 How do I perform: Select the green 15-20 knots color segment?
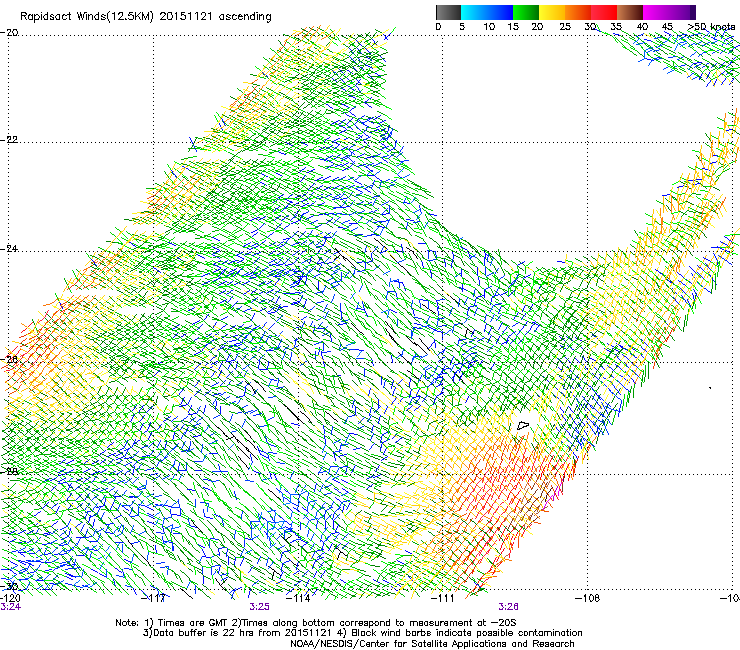(526, 12)
